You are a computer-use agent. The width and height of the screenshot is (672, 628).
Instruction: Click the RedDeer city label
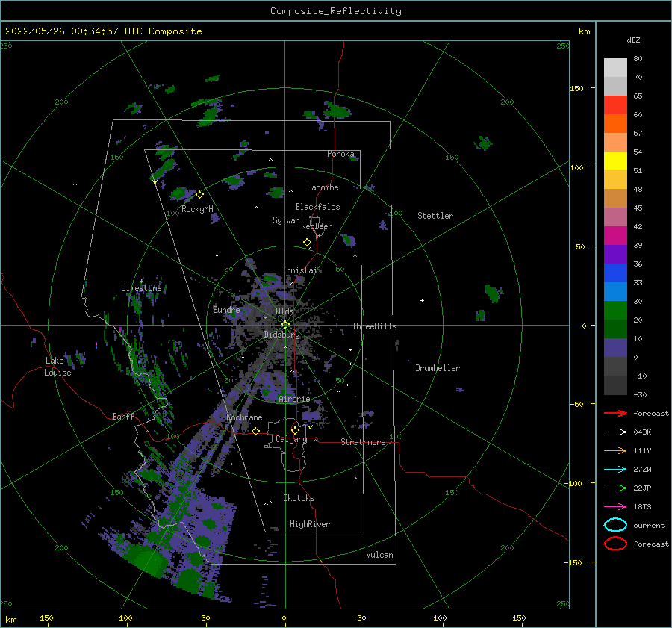coord(317,226)
